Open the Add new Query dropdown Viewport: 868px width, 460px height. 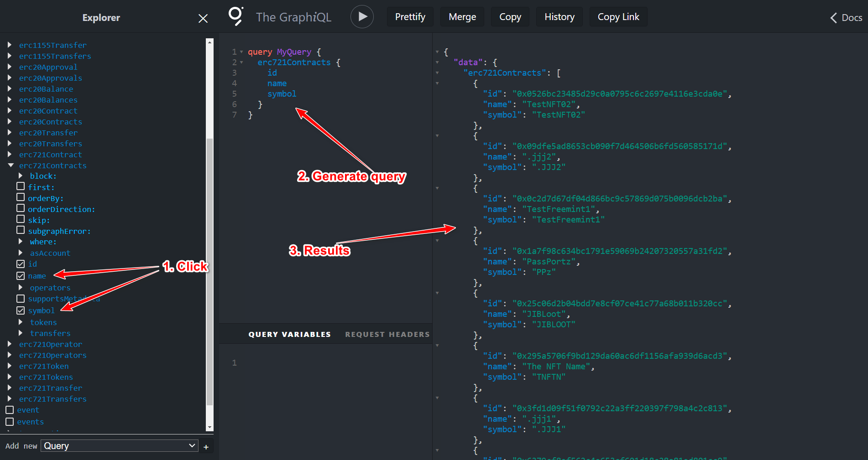coord(120,446)
